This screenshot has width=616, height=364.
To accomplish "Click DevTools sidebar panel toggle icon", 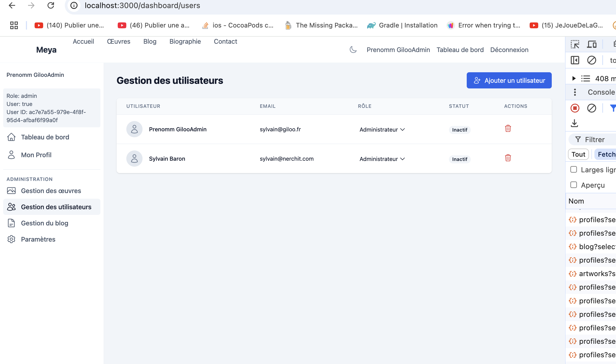I will pos(575,60).
